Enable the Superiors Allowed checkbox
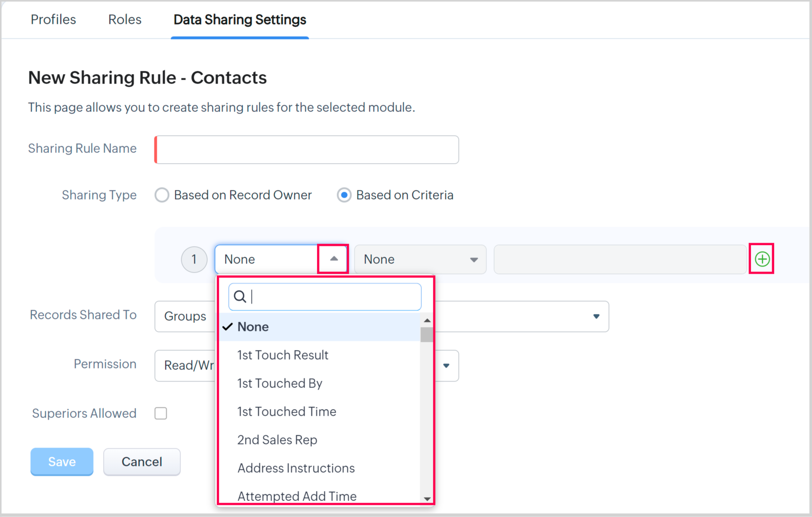The width and height of the screenshot is (812, 517). click(161, 413)
